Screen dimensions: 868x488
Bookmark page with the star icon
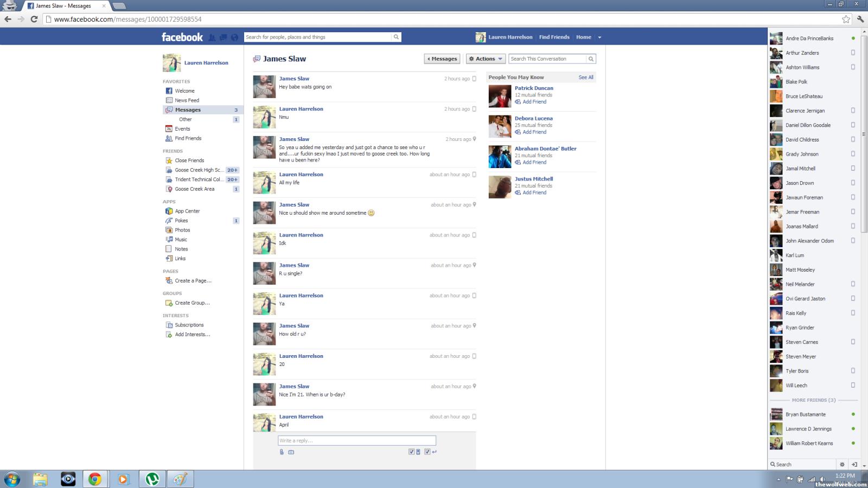click(846, 19)
